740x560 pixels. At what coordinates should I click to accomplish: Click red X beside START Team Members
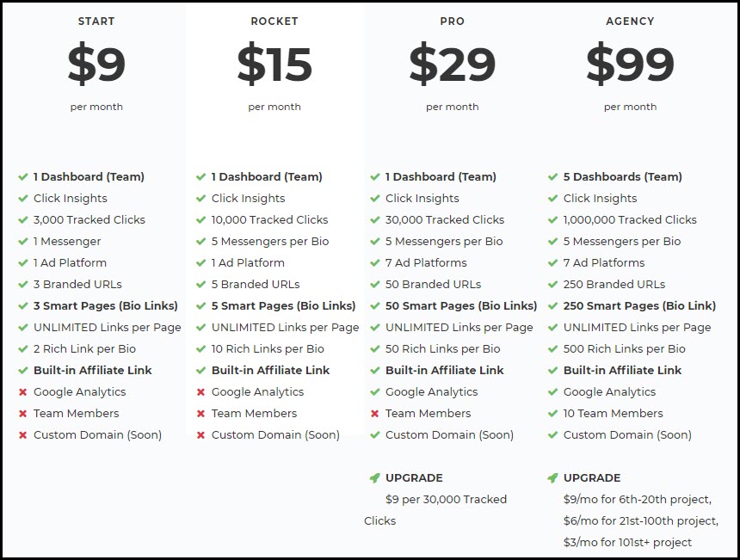click(x=22, y=414)
